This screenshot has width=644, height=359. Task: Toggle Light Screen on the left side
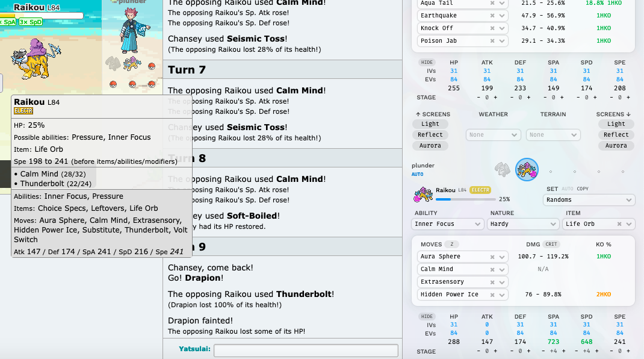tap(430, 124)
